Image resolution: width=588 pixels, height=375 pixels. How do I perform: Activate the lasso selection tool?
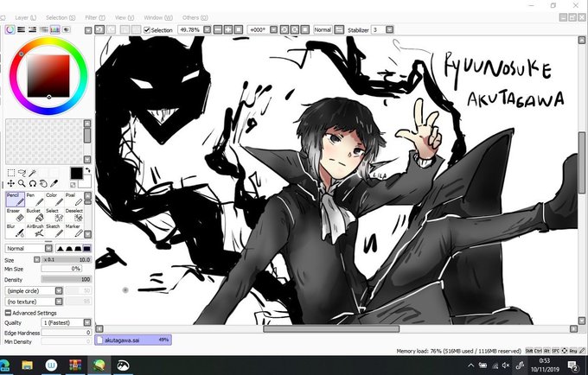click(x=22, y=173)
